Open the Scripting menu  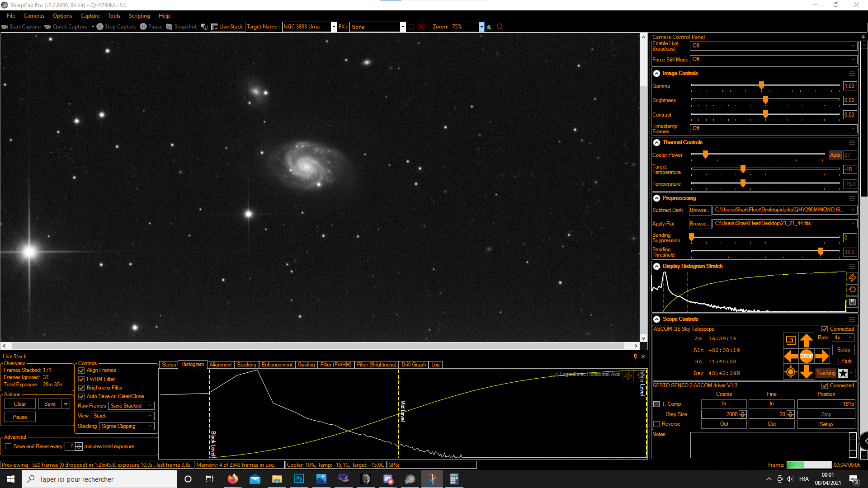click(139, 16)
